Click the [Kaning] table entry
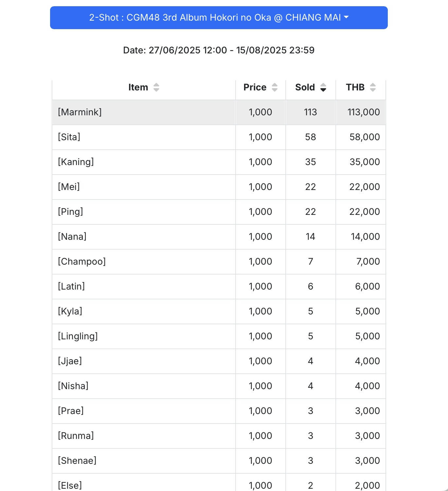The image size is (448, 491). point(76,162)
